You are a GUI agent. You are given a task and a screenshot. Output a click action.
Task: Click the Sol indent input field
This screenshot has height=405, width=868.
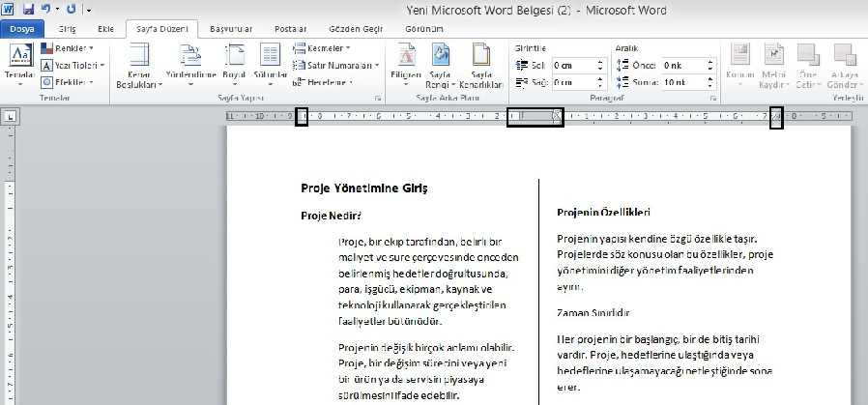572,65
